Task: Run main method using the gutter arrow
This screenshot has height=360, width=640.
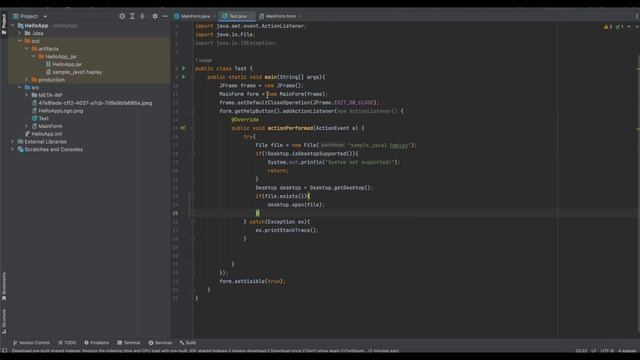Action: (184, 77)
